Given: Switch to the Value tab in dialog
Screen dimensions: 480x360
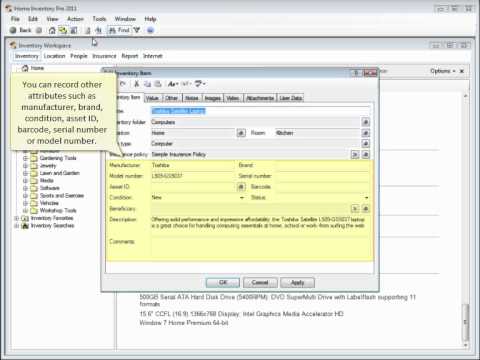Looking at the screenshot, I should tap(152, 98).
